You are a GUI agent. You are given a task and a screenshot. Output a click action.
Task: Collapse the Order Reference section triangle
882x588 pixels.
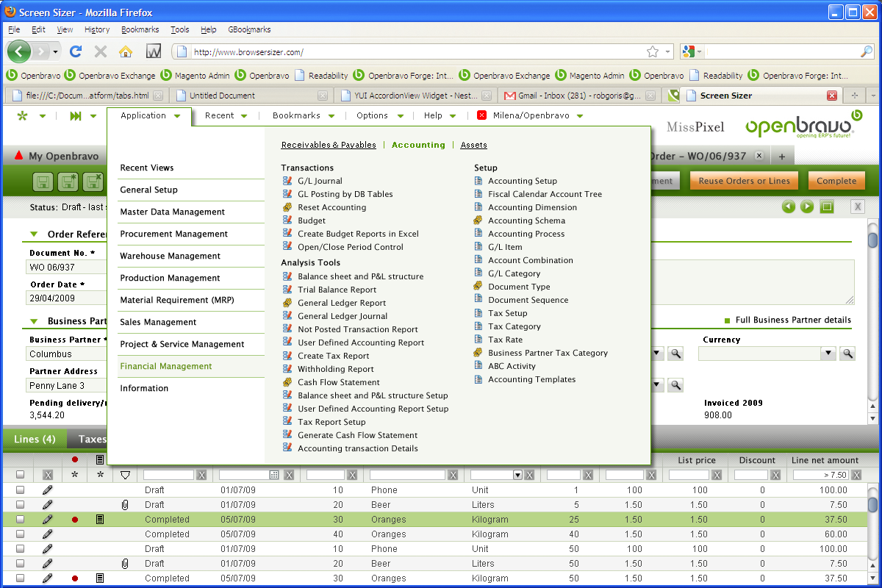point(34,234)
